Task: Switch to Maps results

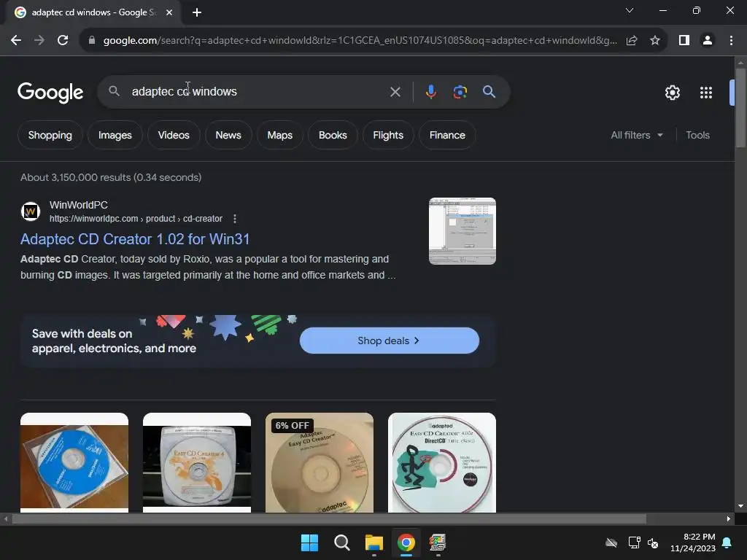Action: point(279,135)
